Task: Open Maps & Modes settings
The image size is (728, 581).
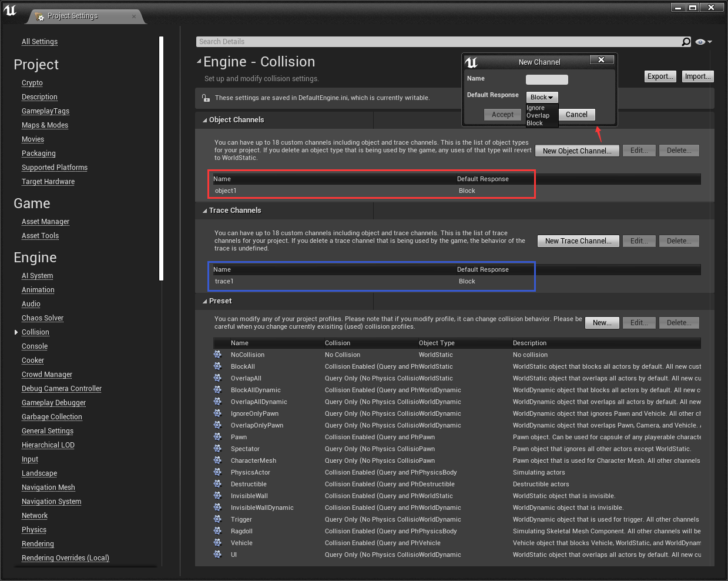Action: (45, 125)
